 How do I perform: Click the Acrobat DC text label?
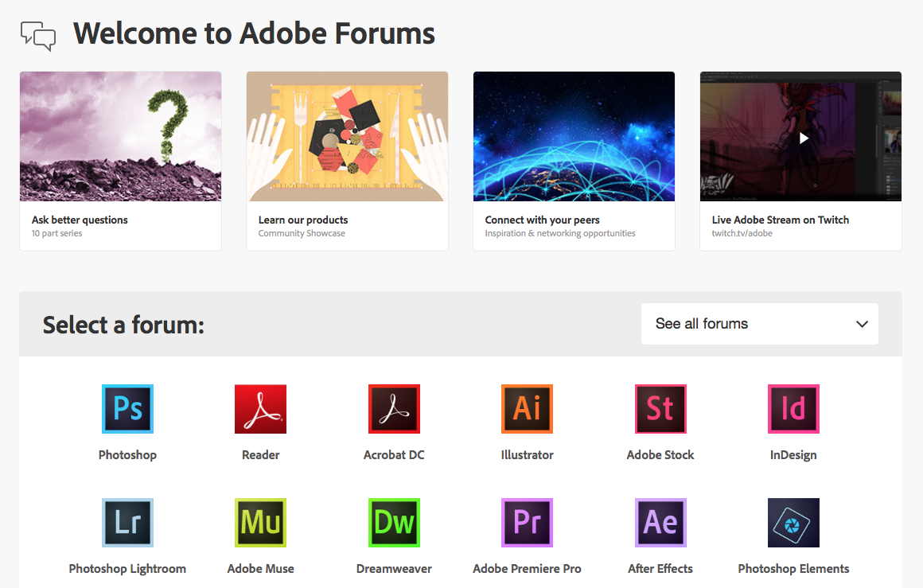coord(394,455)
